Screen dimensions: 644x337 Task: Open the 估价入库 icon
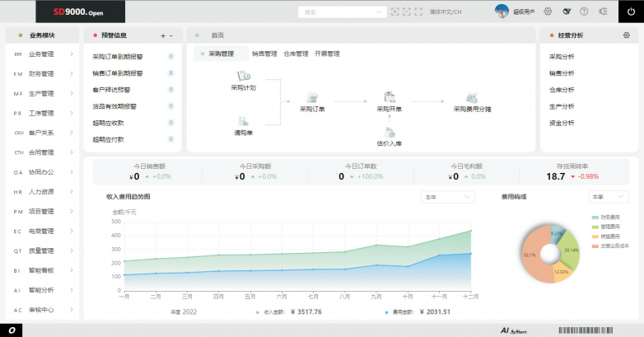click(390, 131)
